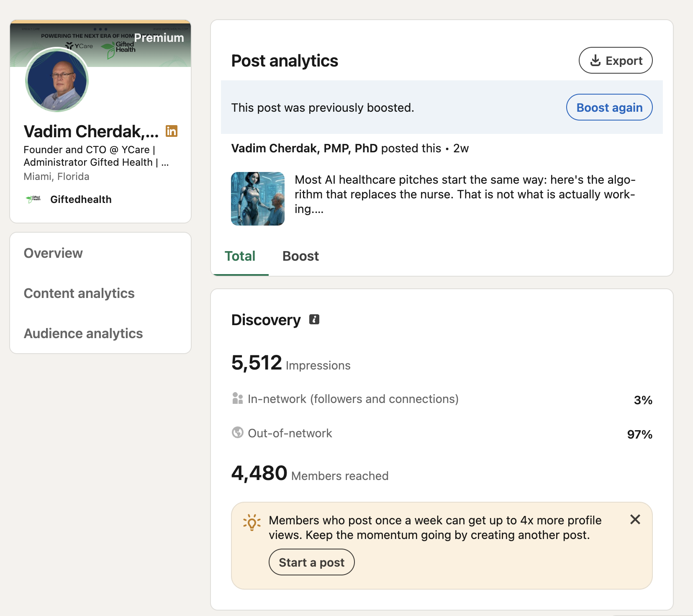Open Overview in sidebar
Viewport: 693px width, 616px height.
pyautogui.click(x=53, y=253)
